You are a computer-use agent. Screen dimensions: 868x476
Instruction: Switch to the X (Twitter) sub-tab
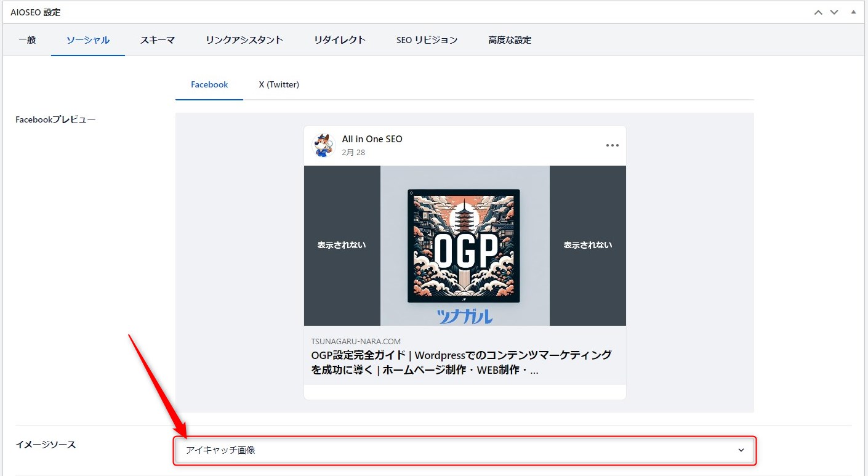click(x=279, y=84)
